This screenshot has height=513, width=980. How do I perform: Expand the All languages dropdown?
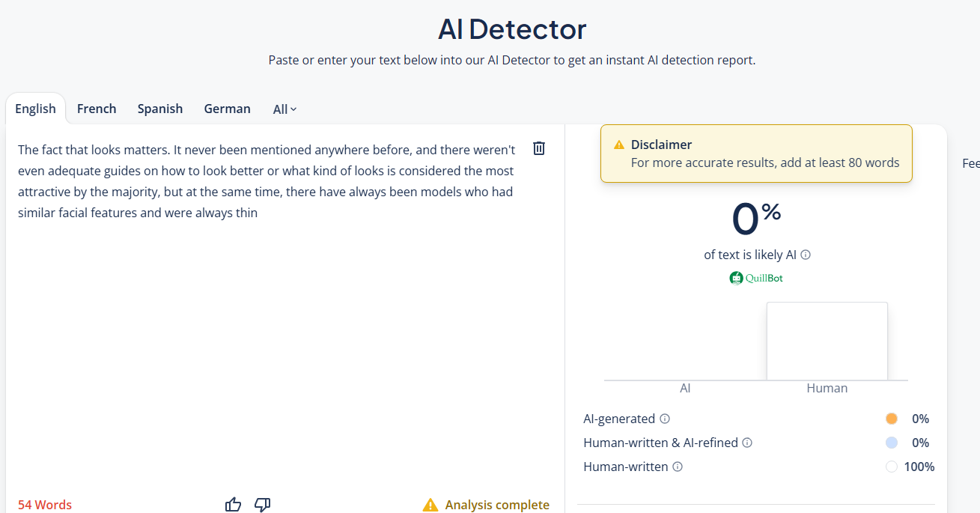(x=285, y=109)
